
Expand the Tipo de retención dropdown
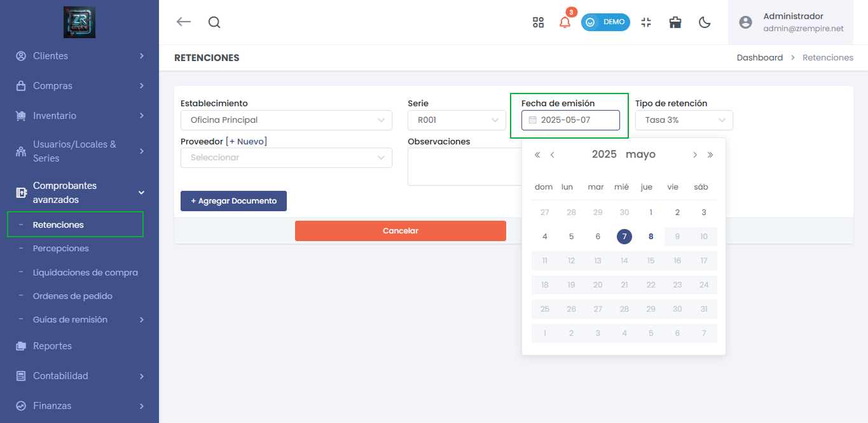[684, 120]
